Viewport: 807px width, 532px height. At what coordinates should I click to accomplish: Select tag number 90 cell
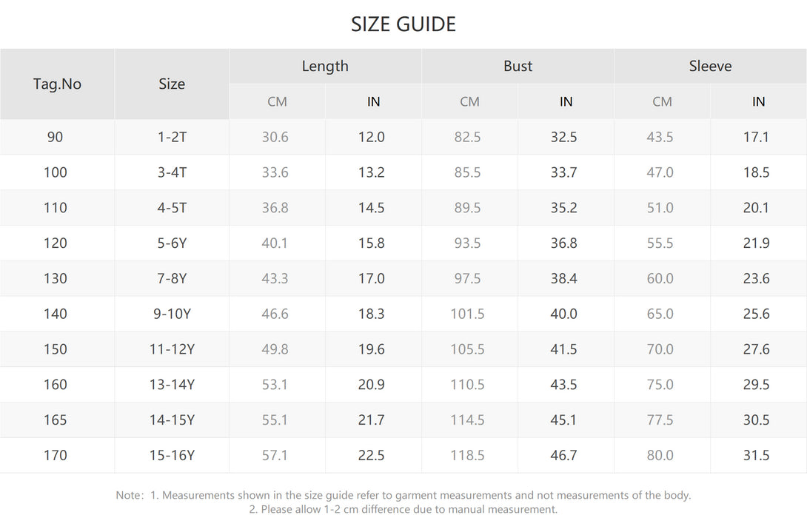57,137
